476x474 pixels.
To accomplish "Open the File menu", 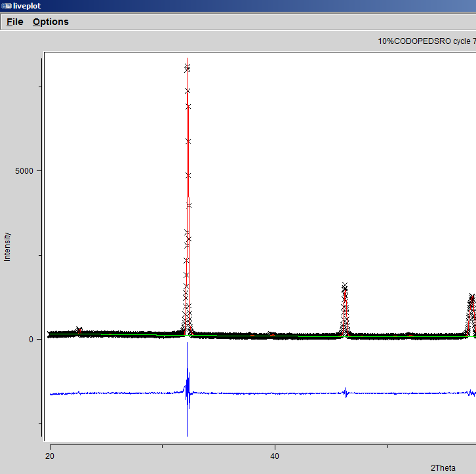I will pyautogui.click(x=15, y=22).
